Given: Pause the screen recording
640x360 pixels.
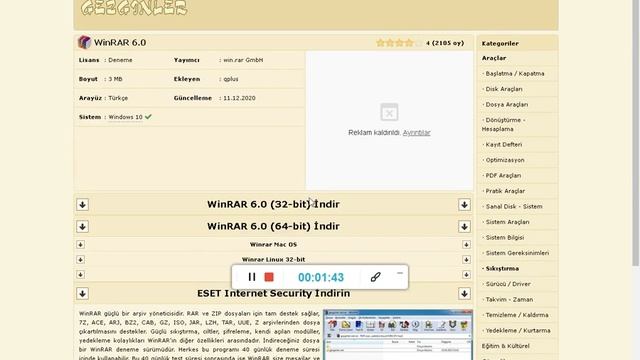Looking at the screenshot, I should (x=252, y=277).
